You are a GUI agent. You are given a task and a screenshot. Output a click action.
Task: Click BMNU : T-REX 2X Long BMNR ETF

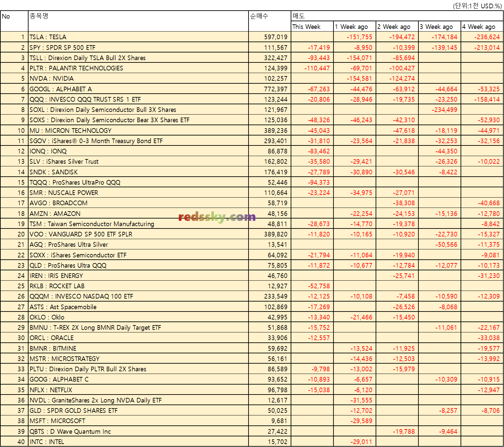tap(95, 327)
